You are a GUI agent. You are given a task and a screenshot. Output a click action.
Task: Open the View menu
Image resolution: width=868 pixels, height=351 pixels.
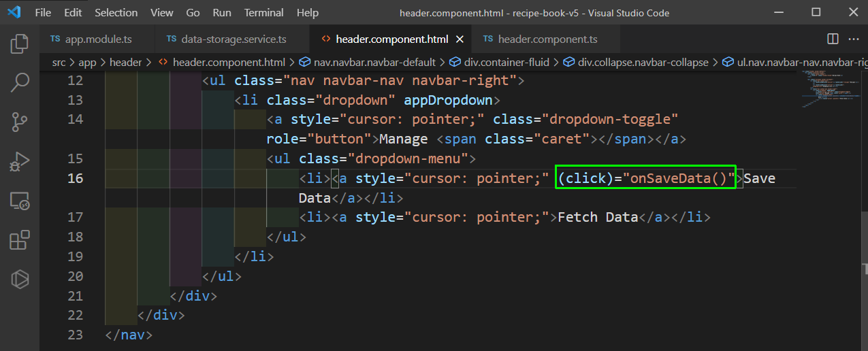(162, 13)
